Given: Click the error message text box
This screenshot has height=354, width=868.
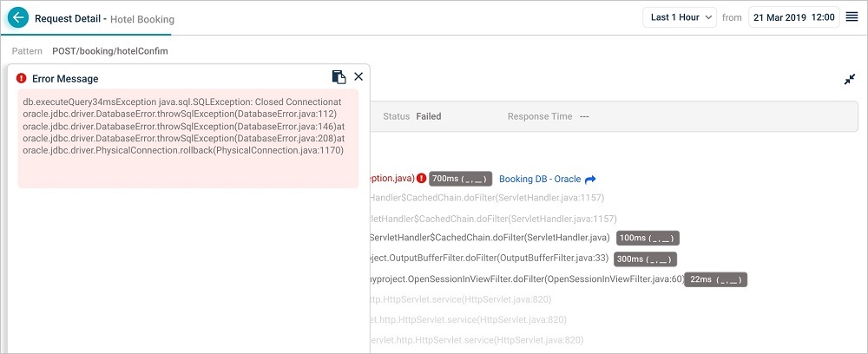Looking at the screenshot, I should [187, 138].
